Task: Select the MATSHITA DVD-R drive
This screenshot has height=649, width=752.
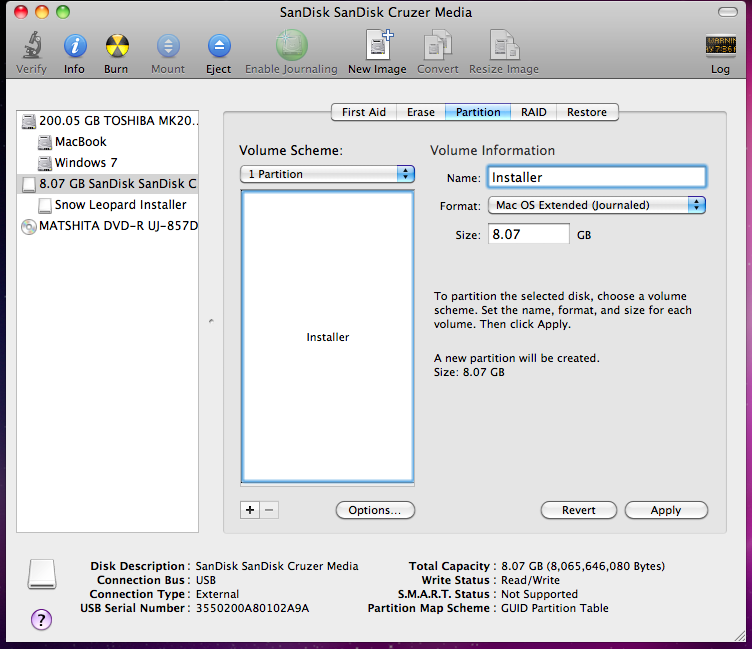Action: [108, 226]
